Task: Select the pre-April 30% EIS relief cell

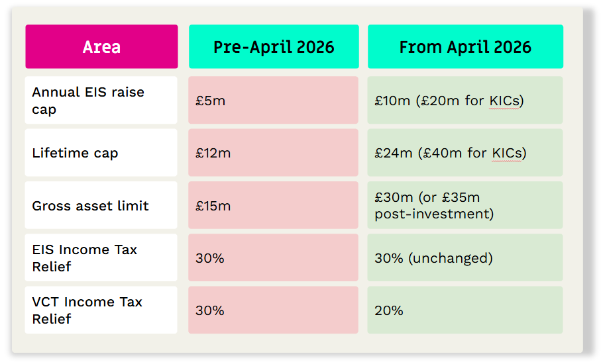Action: point(274,257)
